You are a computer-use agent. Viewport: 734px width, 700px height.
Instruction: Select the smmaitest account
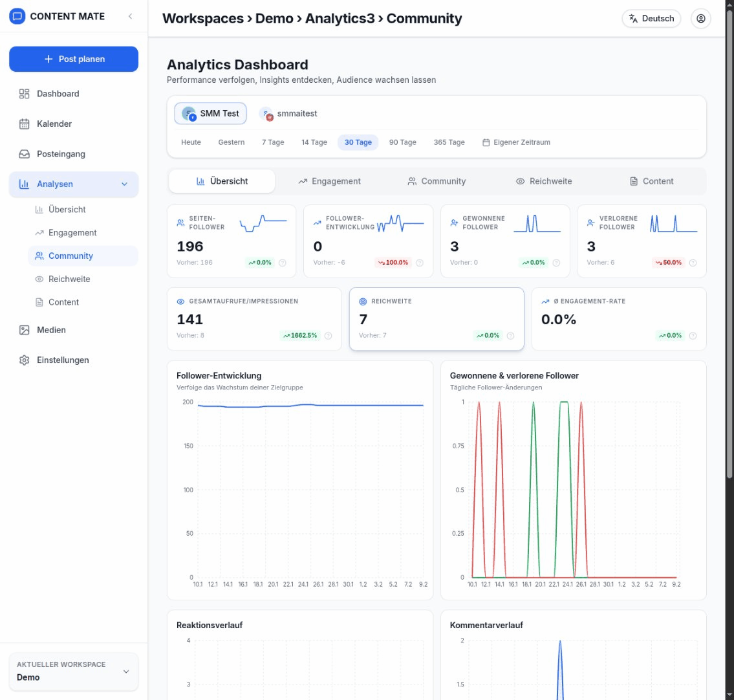pos(288,113)
